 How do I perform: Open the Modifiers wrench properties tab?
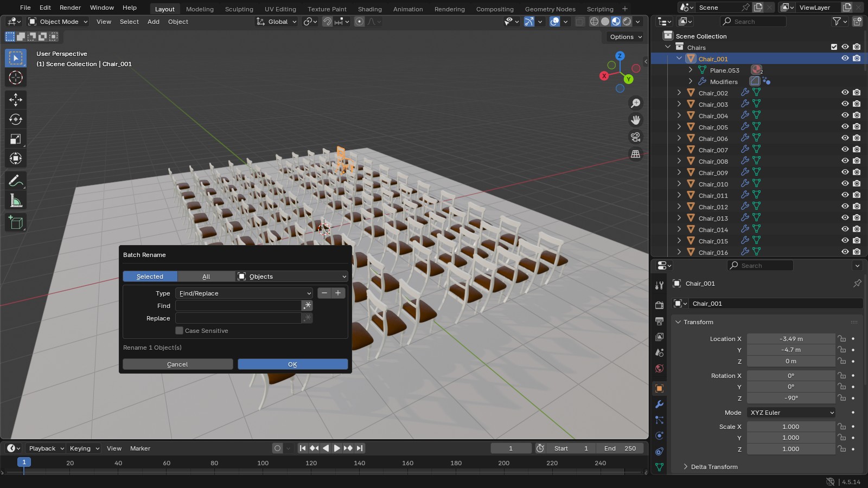point(660,404)
